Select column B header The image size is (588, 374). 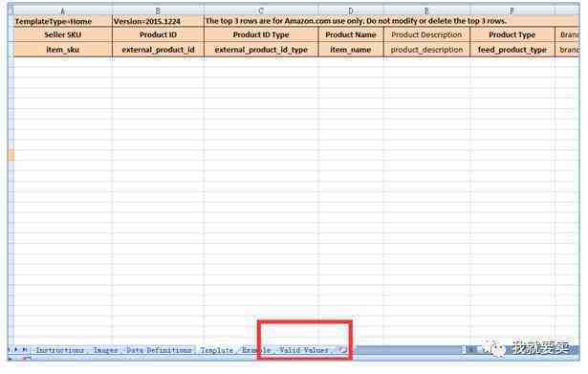tap(158, 11)
